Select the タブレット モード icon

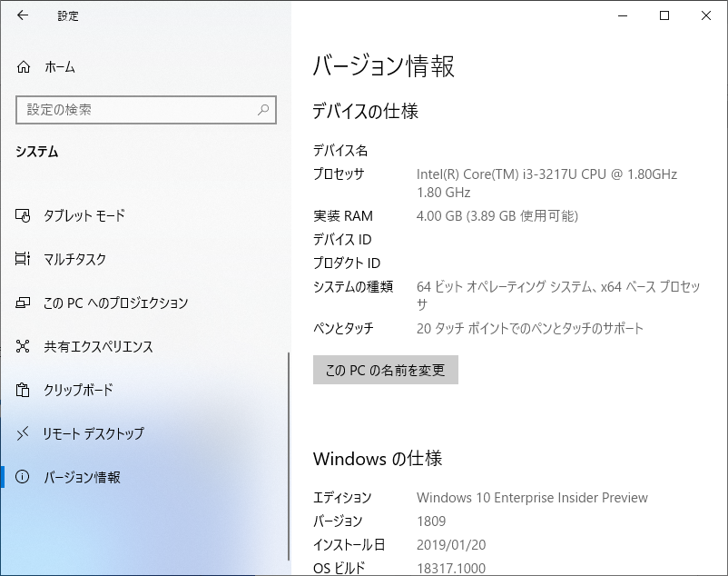[23, 215]
